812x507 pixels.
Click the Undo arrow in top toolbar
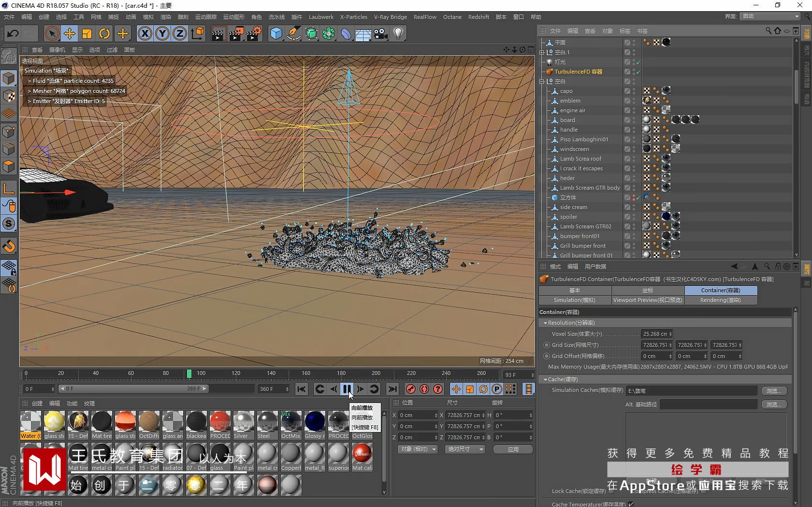13,33
